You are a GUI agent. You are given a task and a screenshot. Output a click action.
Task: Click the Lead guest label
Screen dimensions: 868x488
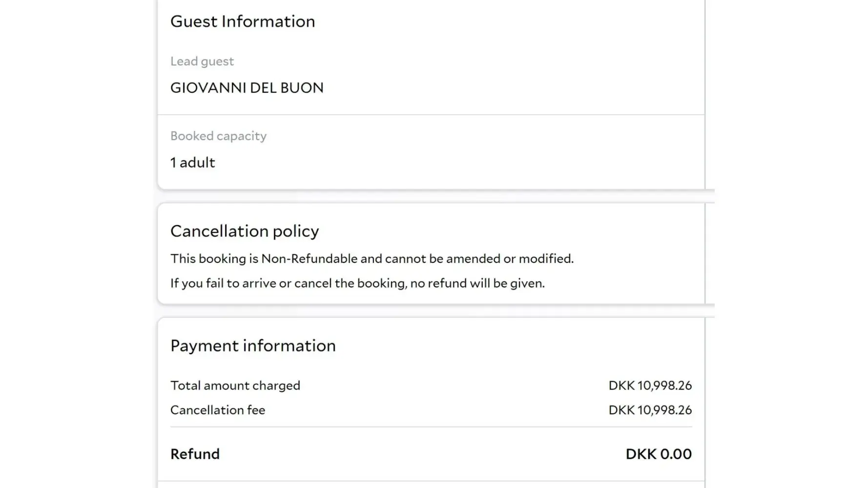202,61
